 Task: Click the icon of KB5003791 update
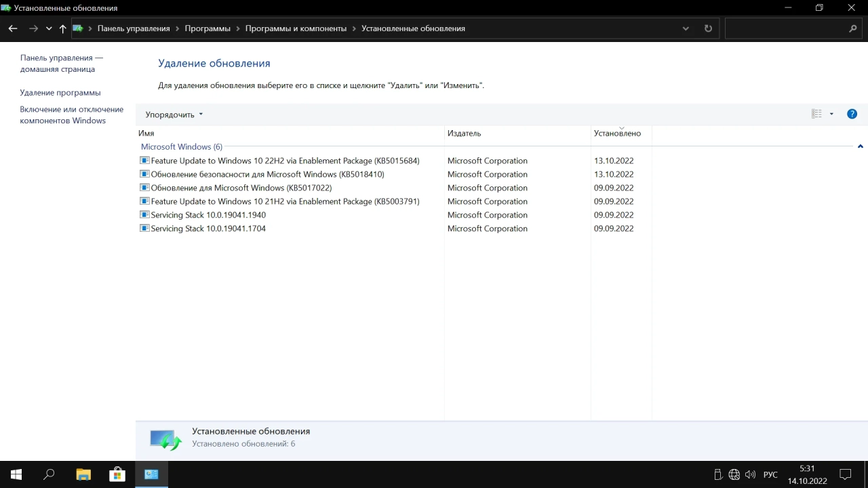pos(144,201)
